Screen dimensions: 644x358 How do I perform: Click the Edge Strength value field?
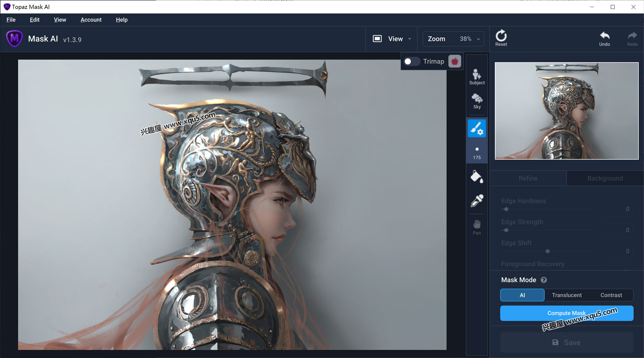click(x=617, y=230)
